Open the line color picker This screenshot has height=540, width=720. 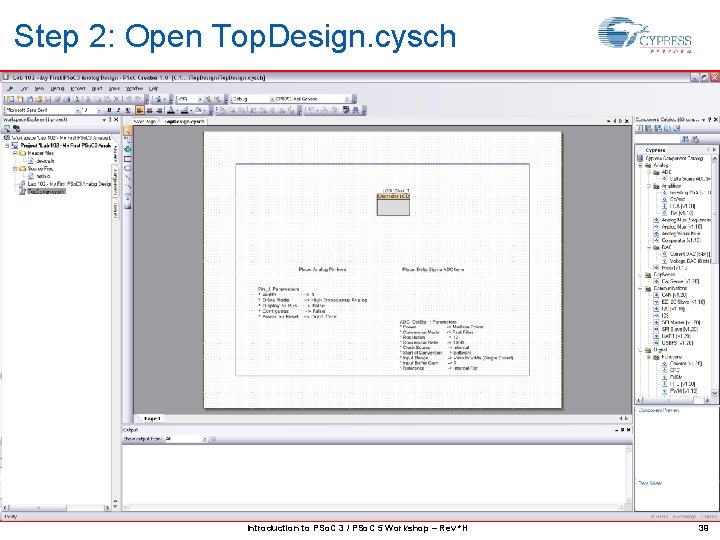click(x=185, y=110)
